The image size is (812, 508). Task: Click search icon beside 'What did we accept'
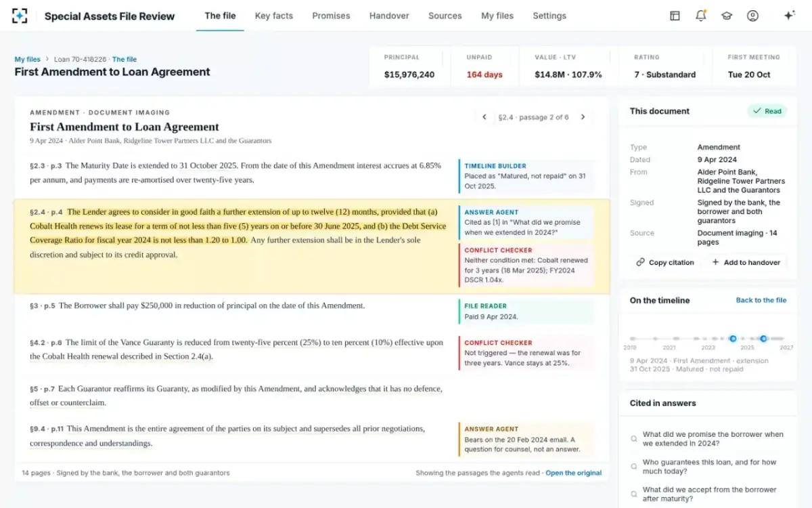[634, 494]
